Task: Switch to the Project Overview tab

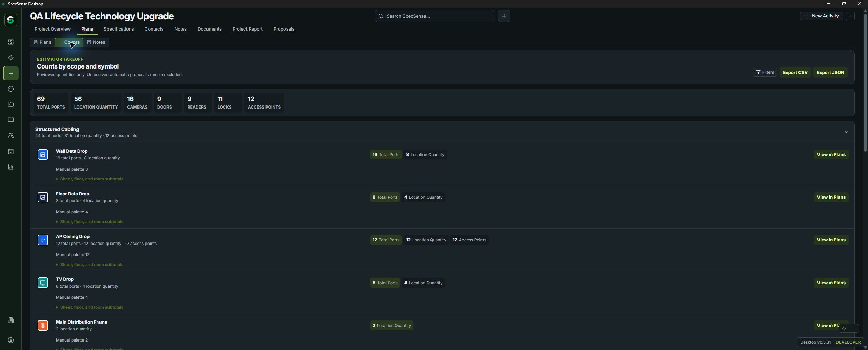Action: pyautogui.click(x=53, y=29)
